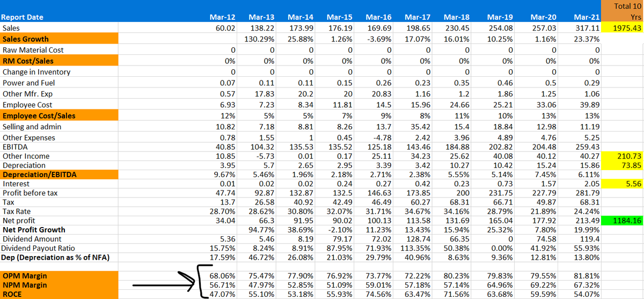Select the 'OPM Margin' label

(x=25, y=275)
